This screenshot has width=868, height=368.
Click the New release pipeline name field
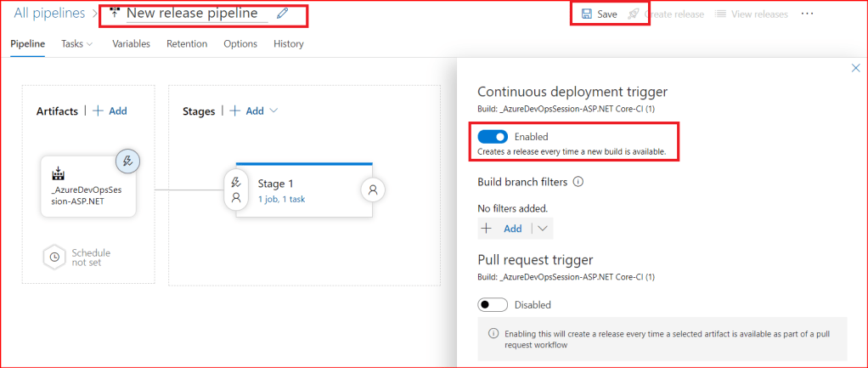coord(192,14)
